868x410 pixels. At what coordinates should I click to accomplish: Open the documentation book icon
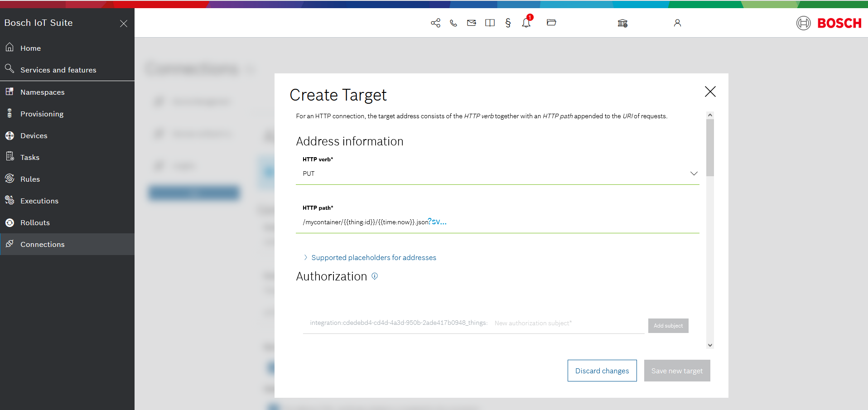pos(490,23)
